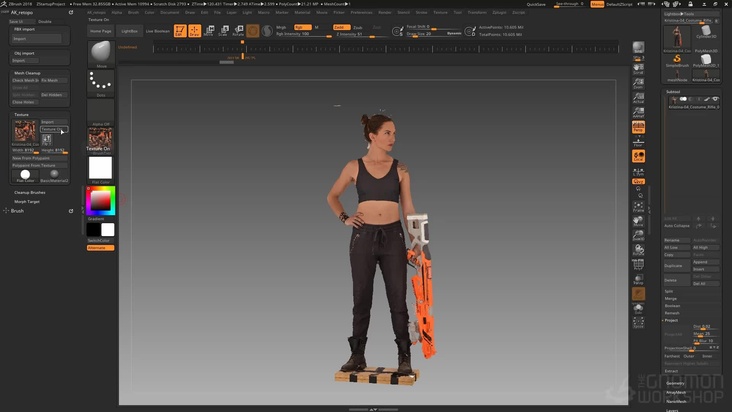This screenshot has height=412, width=732.
Task: Adjust the Z Intensity slider
Action: (361, 34)
